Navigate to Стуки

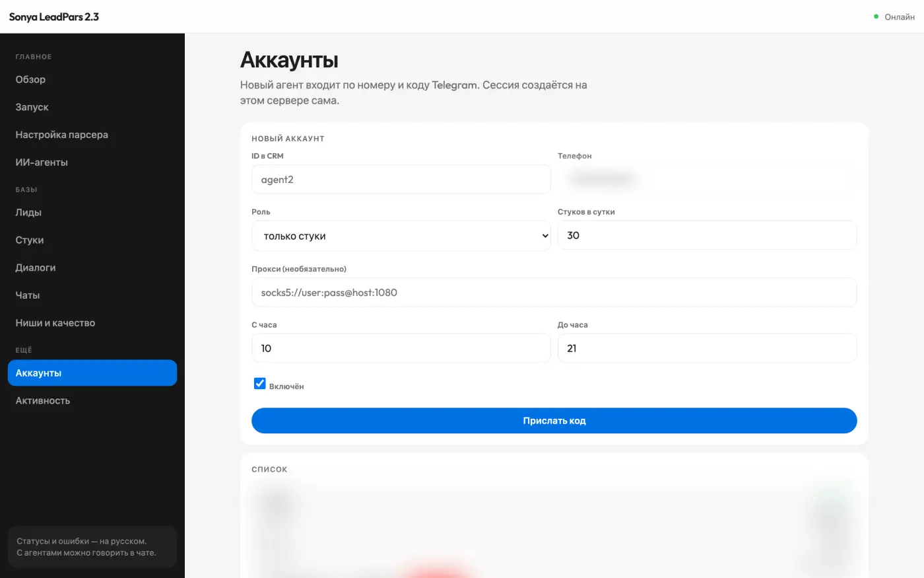pyautogui.click(x=92, y=240)
